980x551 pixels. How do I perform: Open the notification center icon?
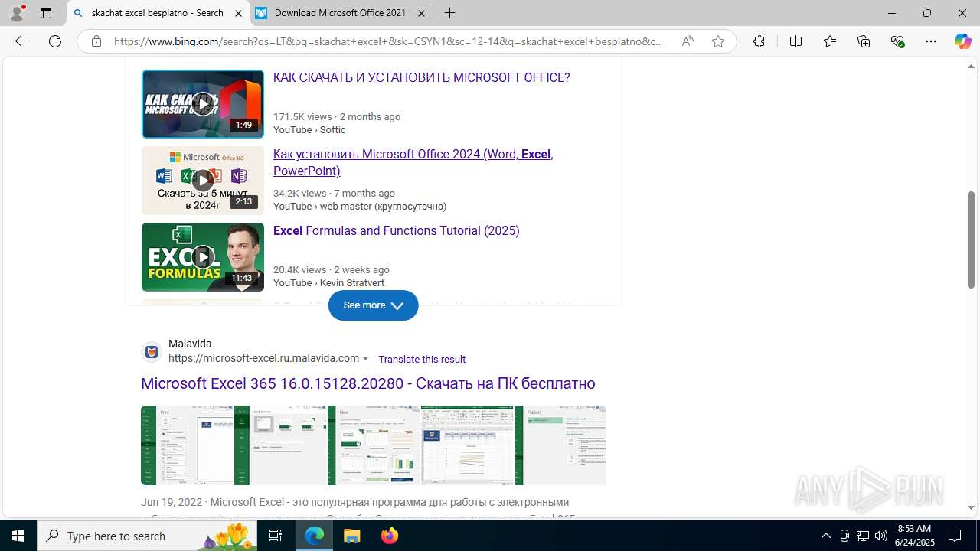point(955,536)
